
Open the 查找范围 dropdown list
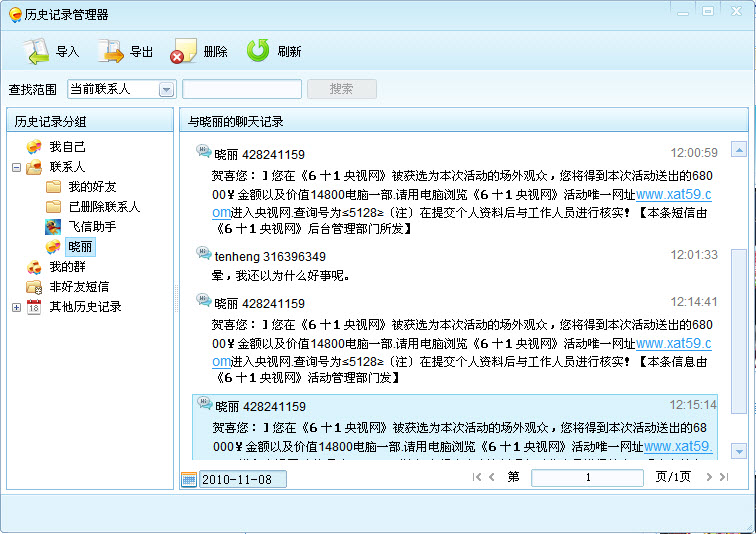pyautogui.click(x=166, y=89)
